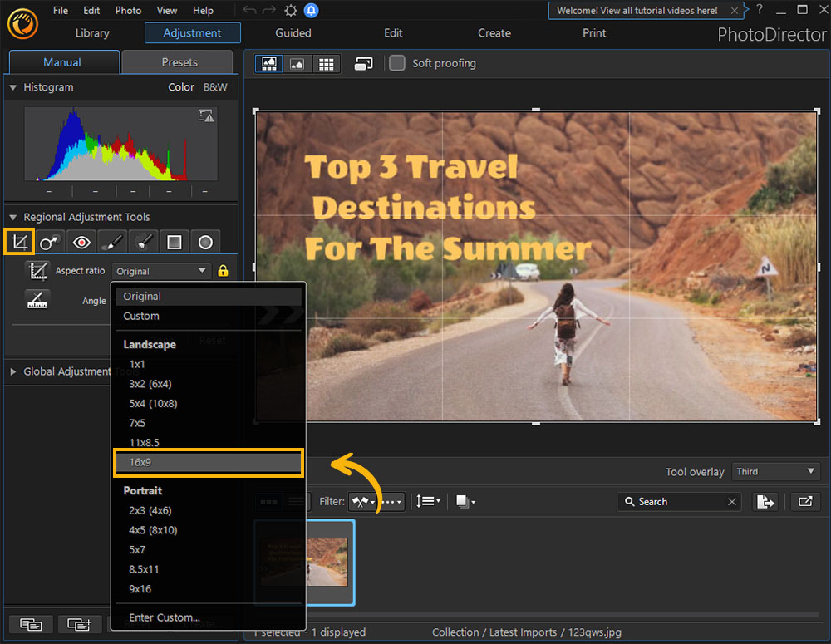Open the flag filter toggle in Filter bar
Screen dimensions: 831x644
[x=362, y=501]
